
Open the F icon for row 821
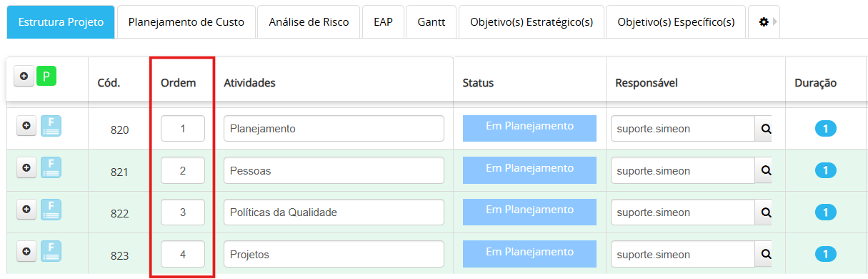coord(51,167)
